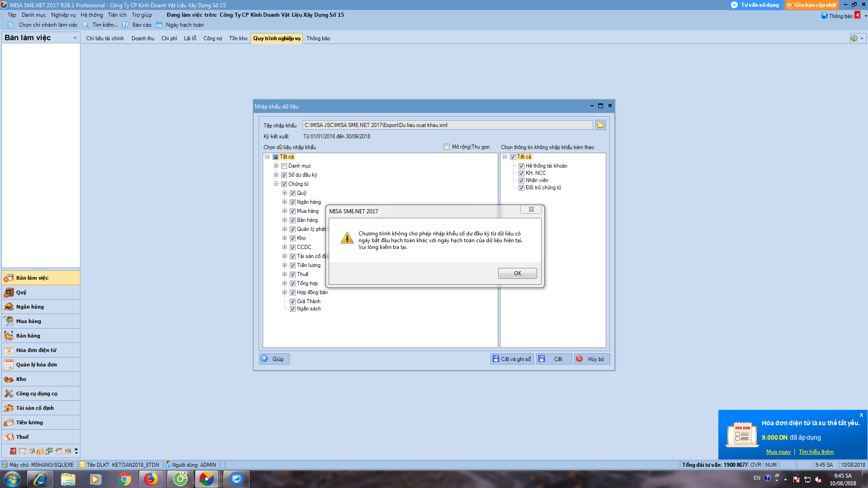Open the Ngân hàng module icon in sidebar
Image resolution: width=868 pixels, height=488 pixels.
coord(9,307)
